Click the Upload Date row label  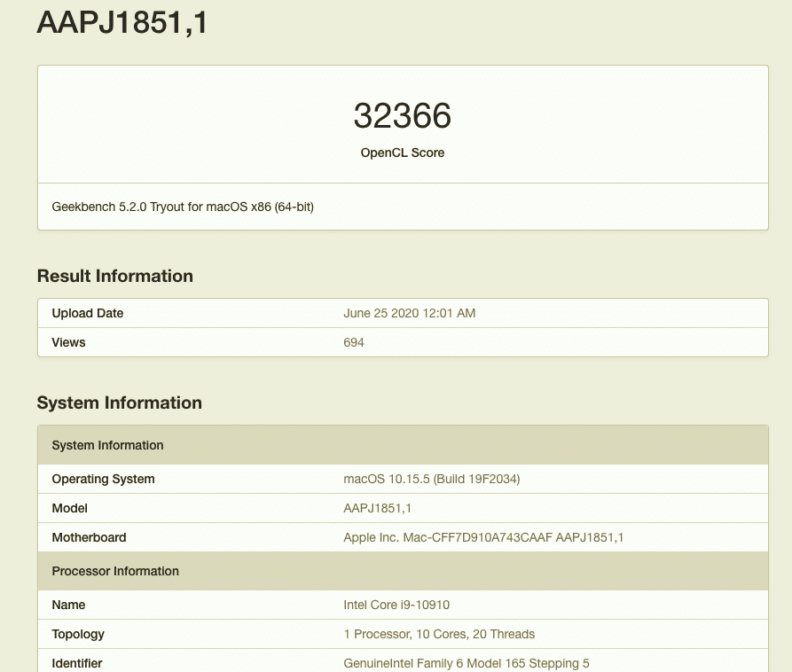coord(88,313)
